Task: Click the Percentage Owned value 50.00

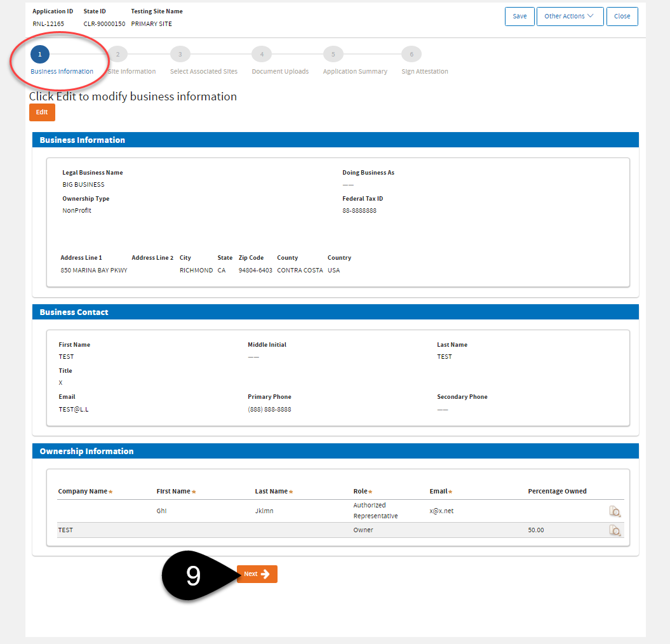Action: [536, 530]
